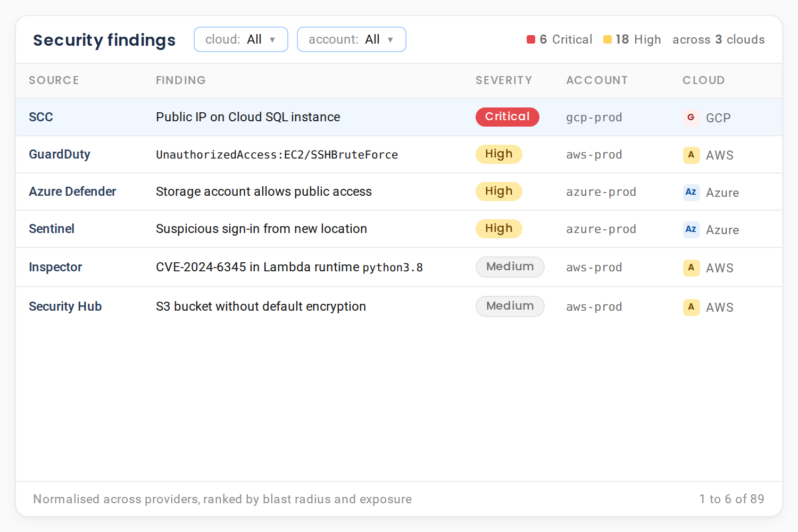
Task: Select 'Public IP on Cloud SQL instance' finding
Action: pos(248,117)
